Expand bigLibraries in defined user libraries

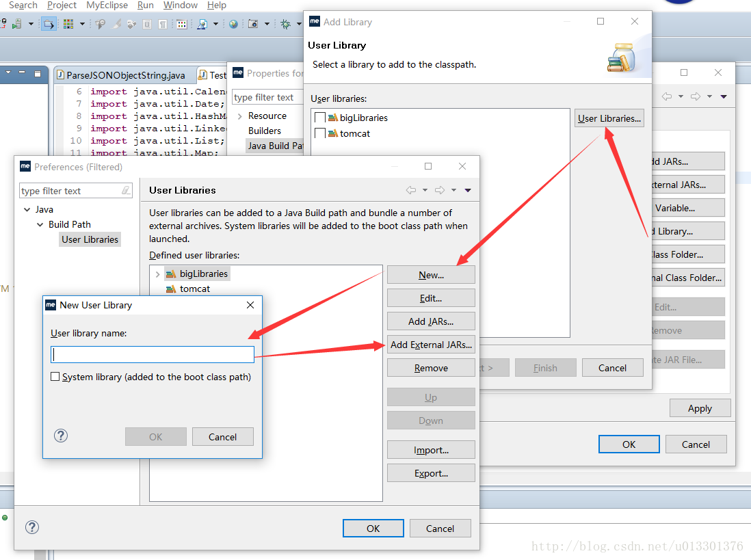(x=157, y=274)
